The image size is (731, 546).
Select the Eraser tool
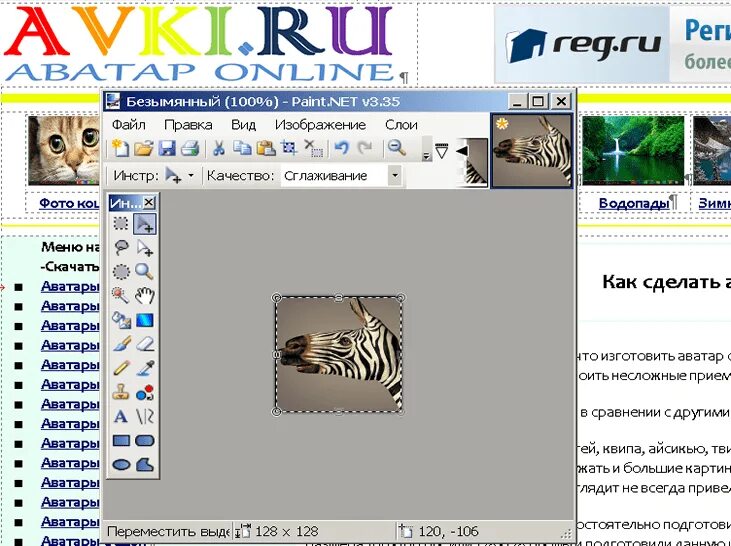pyautogui.click(x=145, y=344)
